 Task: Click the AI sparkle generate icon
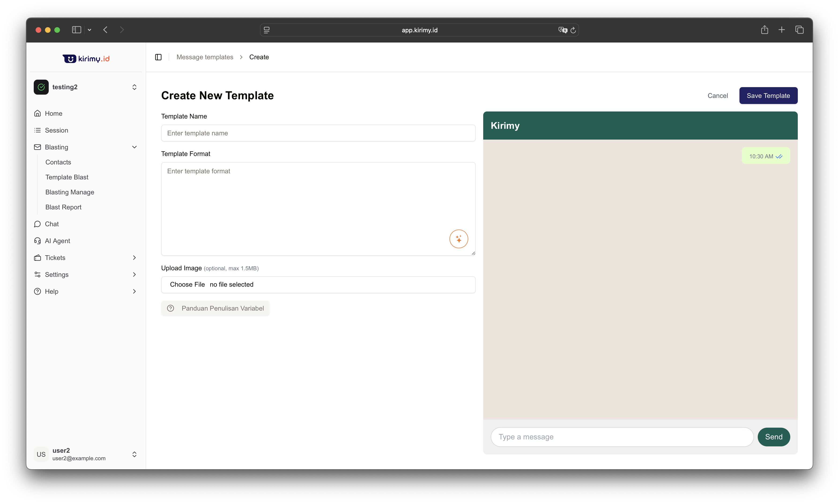click(x=459, y=239)
